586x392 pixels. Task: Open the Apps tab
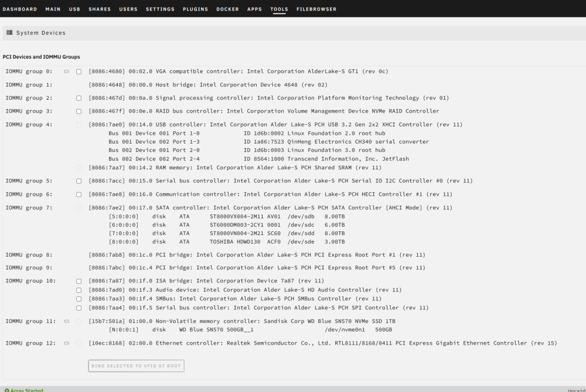(x=254, y=9)
